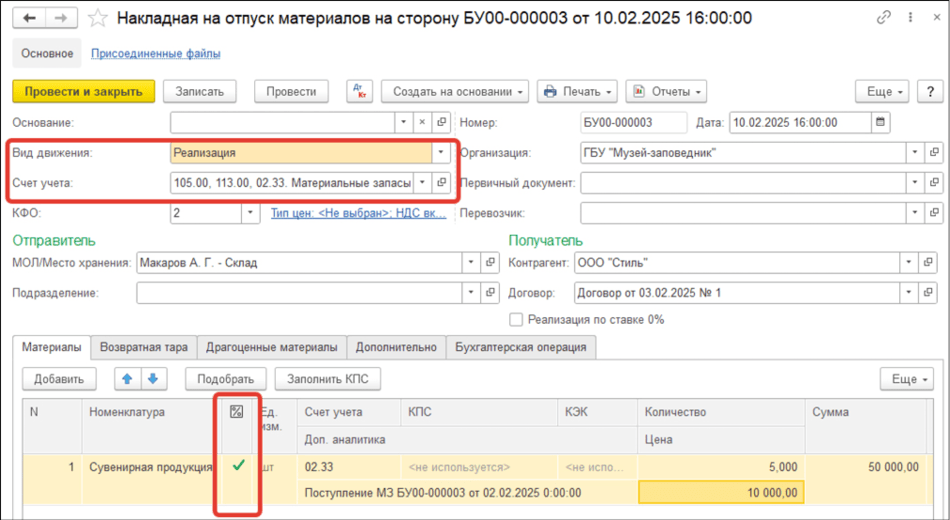Click the forward navigation arrow
This screenshot has width=950, height=520.
tap(61, 18)
